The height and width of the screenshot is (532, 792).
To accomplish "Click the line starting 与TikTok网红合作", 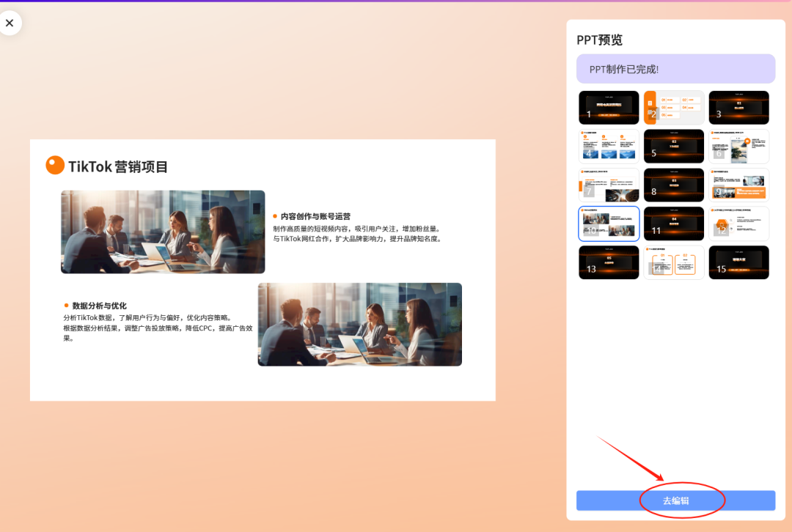I will tap(359, 239).
